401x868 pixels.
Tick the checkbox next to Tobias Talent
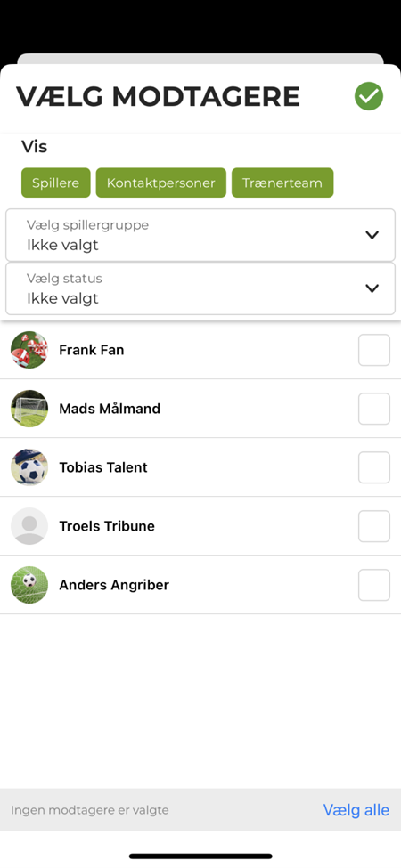tap(374, 467)
